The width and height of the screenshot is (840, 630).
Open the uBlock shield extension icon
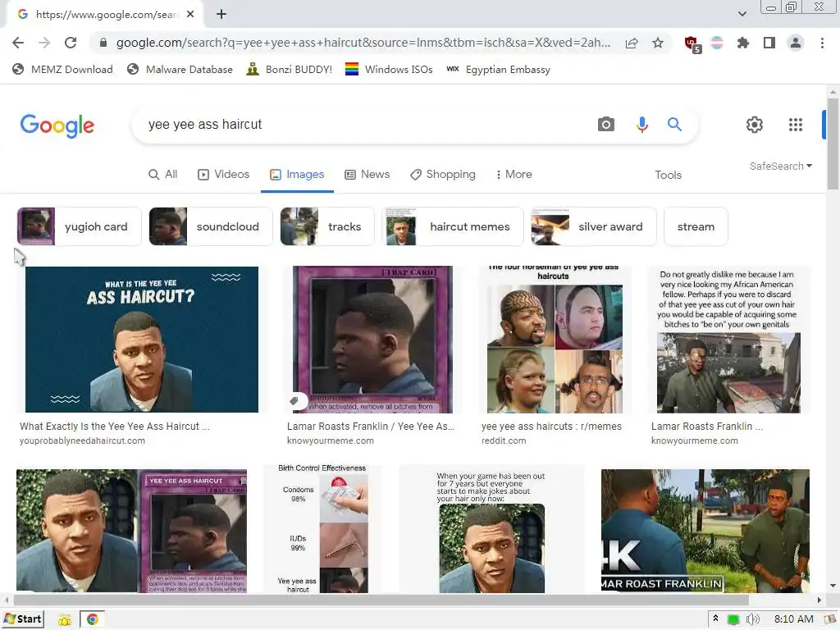[x=692, y=44]
